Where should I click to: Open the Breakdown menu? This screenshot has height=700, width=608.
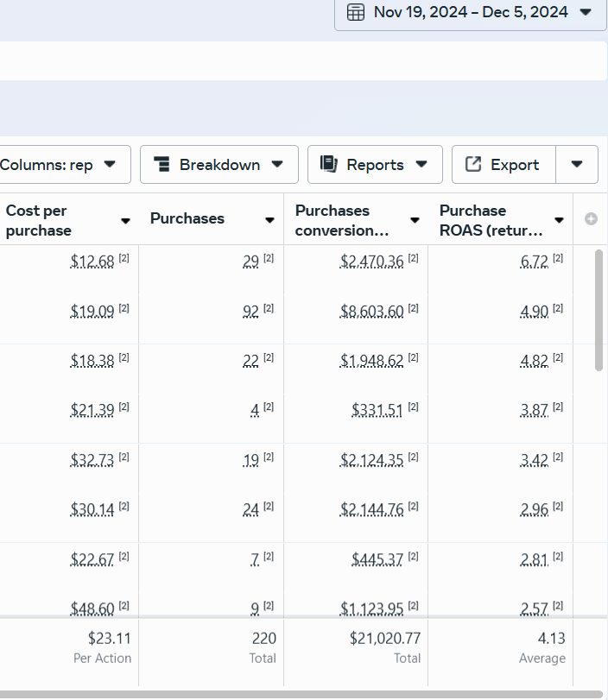(219, 164)
